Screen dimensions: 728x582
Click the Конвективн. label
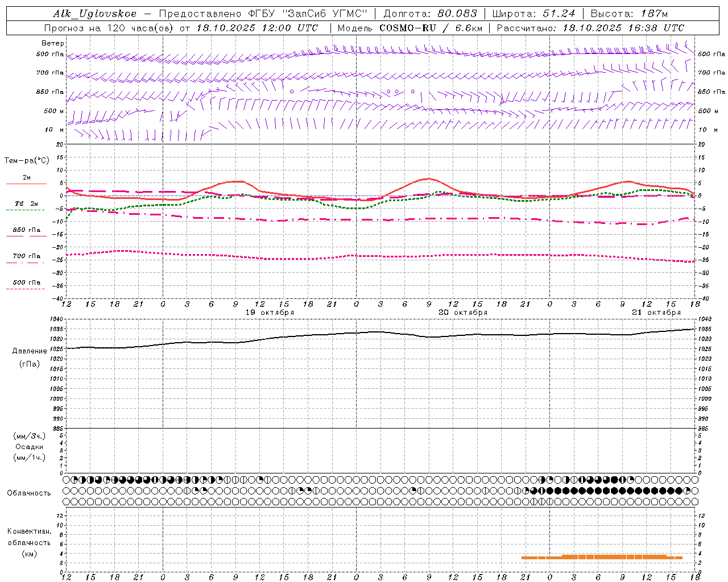[x=30, y=531]
